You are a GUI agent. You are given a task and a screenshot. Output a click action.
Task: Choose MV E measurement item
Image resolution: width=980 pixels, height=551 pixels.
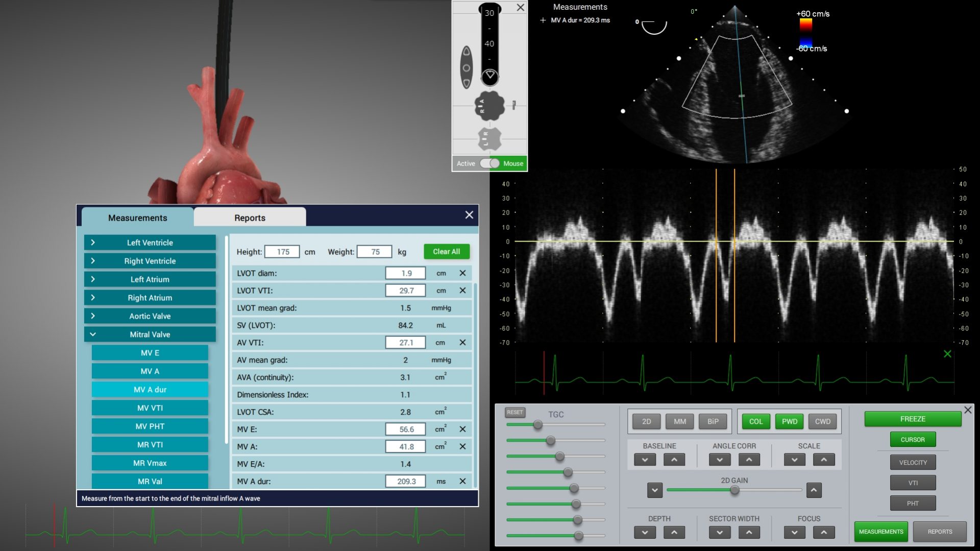pos(150,353)
